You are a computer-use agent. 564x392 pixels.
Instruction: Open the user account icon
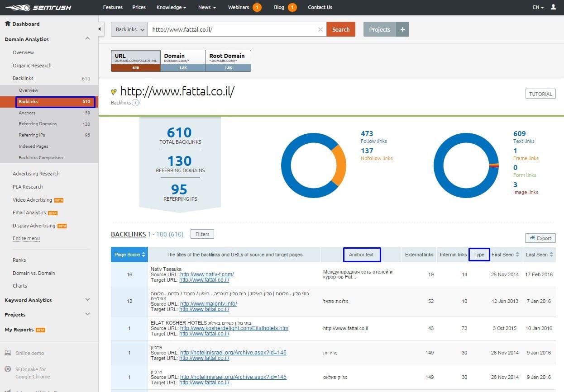[553, 7]
